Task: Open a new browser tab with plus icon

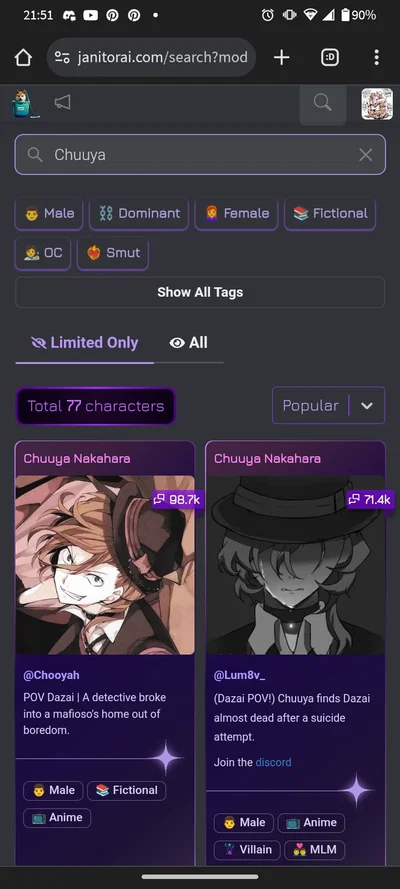Action: [x=282, y=57]
